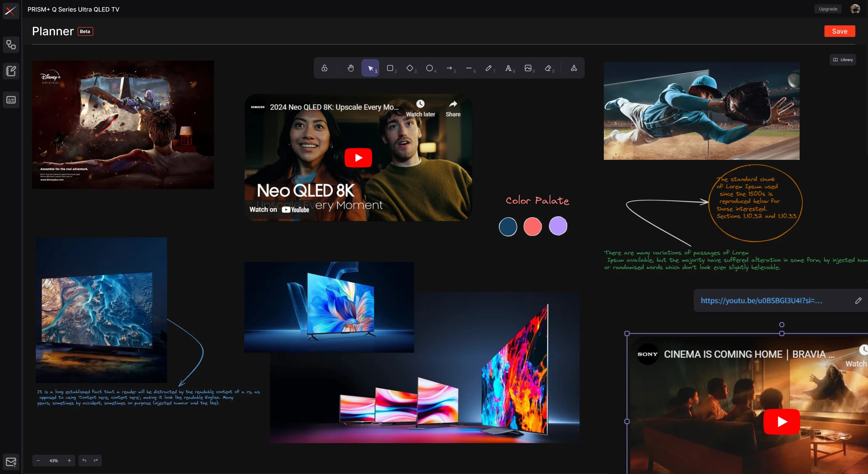Select the dark blue color circle
The image size is (868, 474).
click(x=508, y=226)
